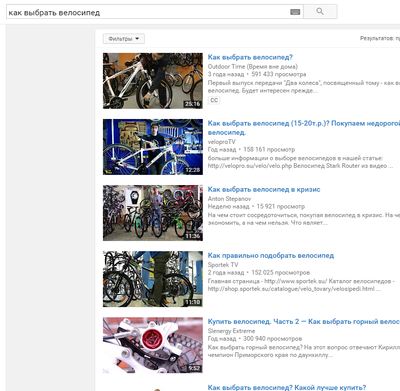Click description 'Как выбрать горный велосипед?'
This screenshot has height=391, width=400.
click(x=304, y=351)
